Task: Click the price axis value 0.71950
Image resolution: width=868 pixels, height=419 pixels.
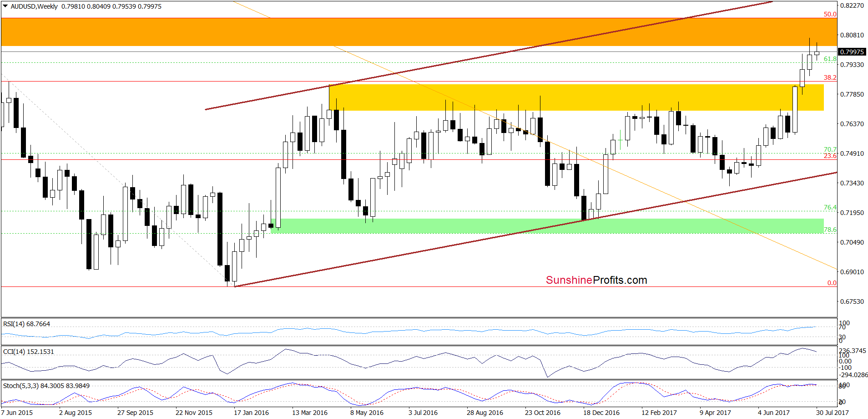Action: pos(852,213)
